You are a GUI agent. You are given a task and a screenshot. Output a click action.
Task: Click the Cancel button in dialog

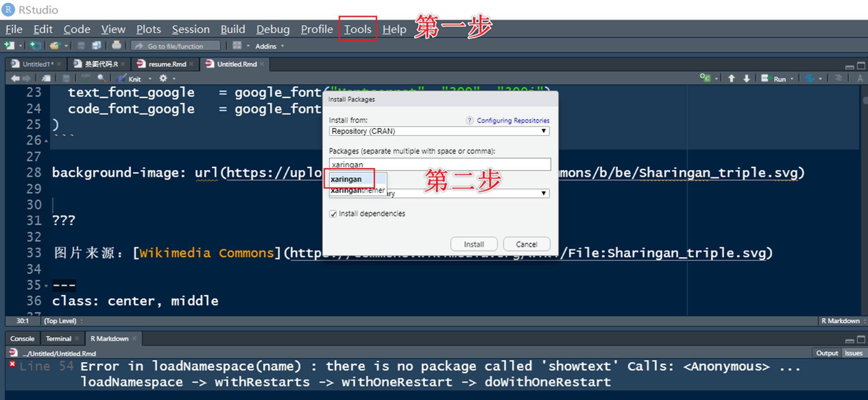[526, 244]
